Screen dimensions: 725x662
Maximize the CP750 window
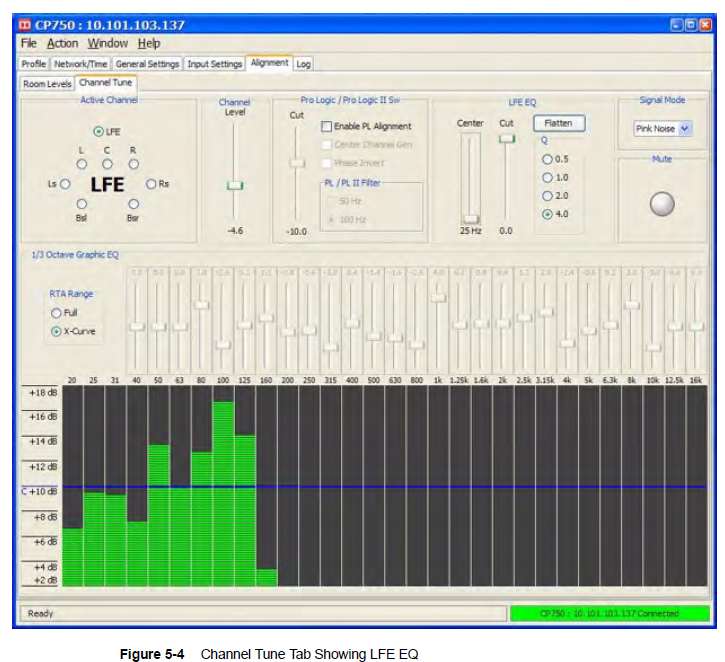691,25
